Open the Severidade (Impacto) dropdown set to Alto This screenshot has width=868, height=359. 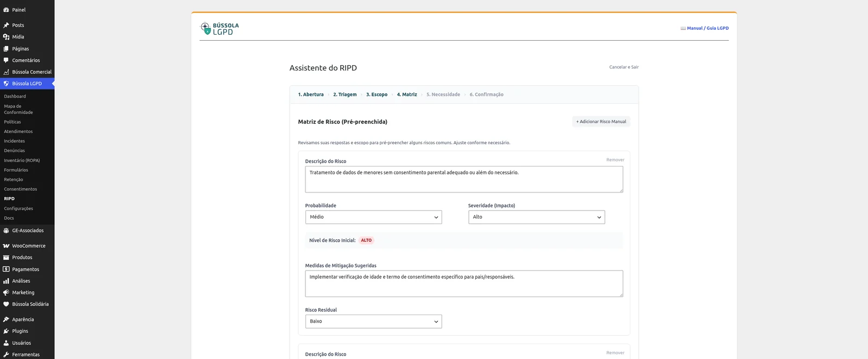[537, 217]
